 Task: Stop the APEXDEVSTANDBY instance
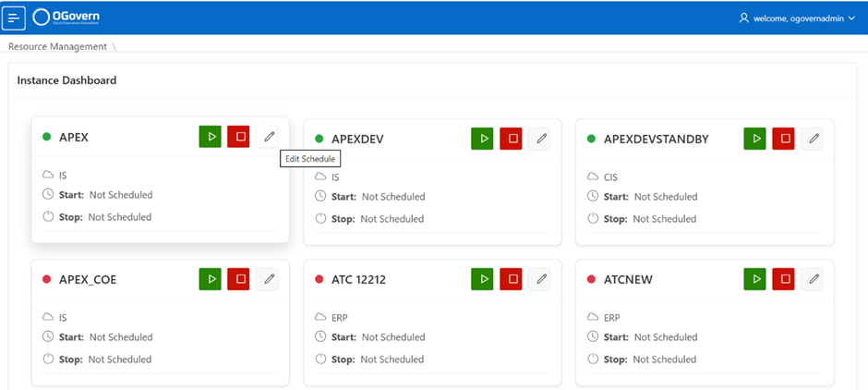(784, 139)
